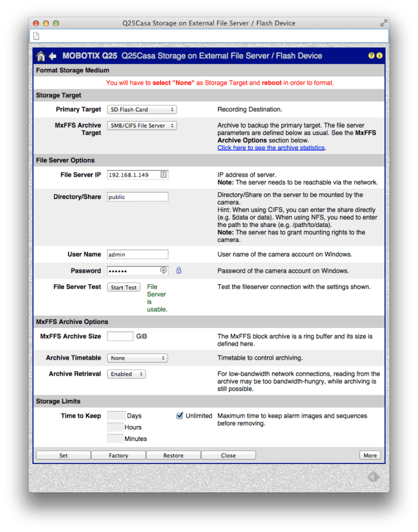Toggle window fullscreen arrows icon
Screen dimensions: 418x532
(383, 23)
